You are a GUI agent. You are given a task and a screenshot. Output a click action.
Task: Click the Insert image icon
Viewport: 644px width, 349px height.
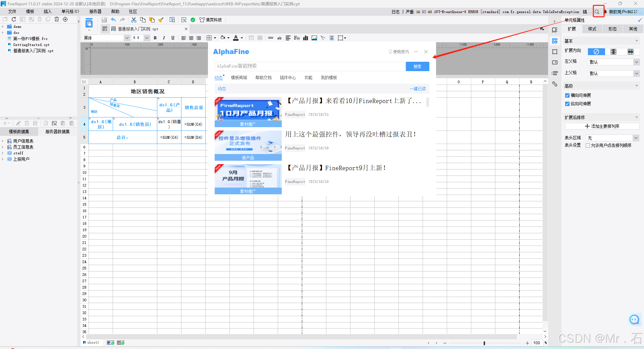click(314, 38)
